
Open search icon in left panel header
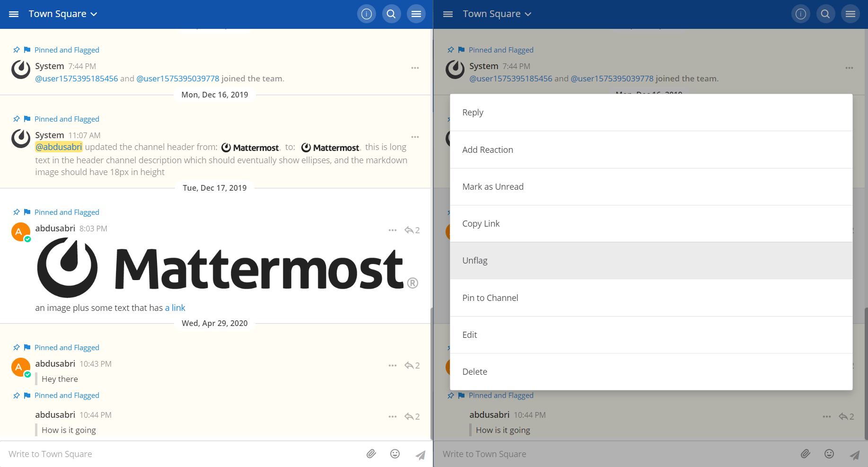[391, 14]
